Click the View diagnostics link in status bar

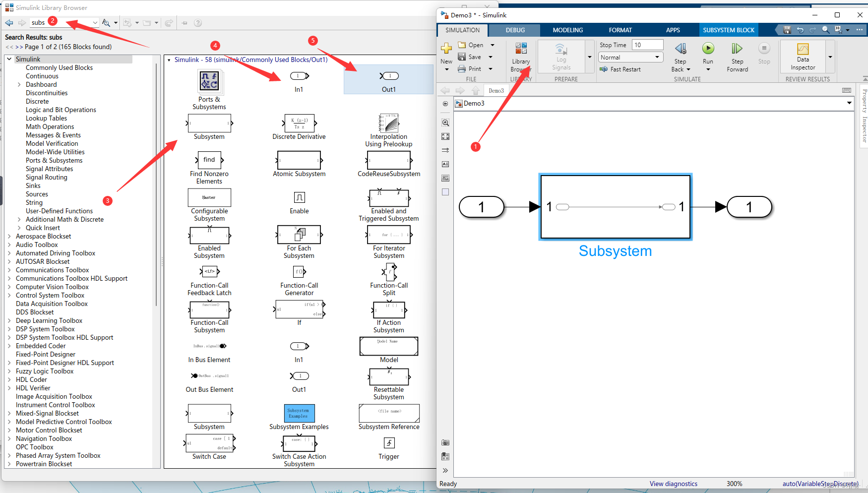[x=673, y=484]
